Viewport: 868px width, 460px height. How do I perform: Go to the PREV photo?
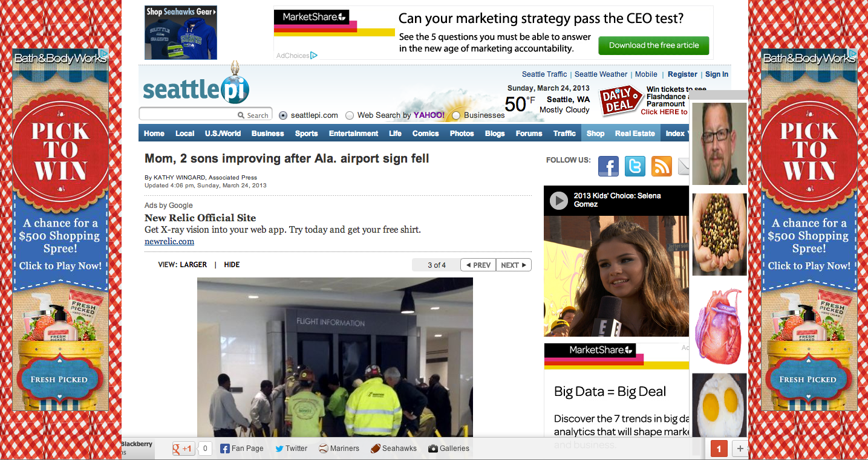pyautogui.click(x=478, y=265)
